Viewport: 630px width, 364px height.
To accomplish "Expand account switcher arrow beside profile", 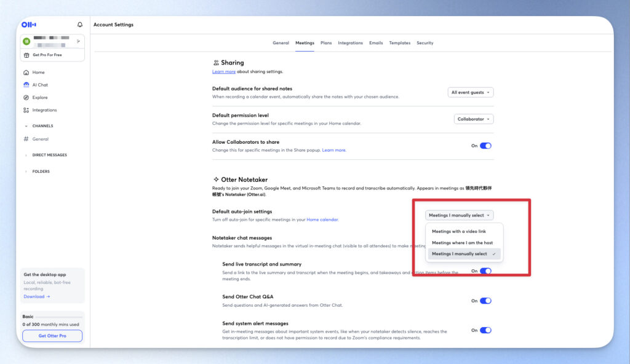I will tap(78, 41).
